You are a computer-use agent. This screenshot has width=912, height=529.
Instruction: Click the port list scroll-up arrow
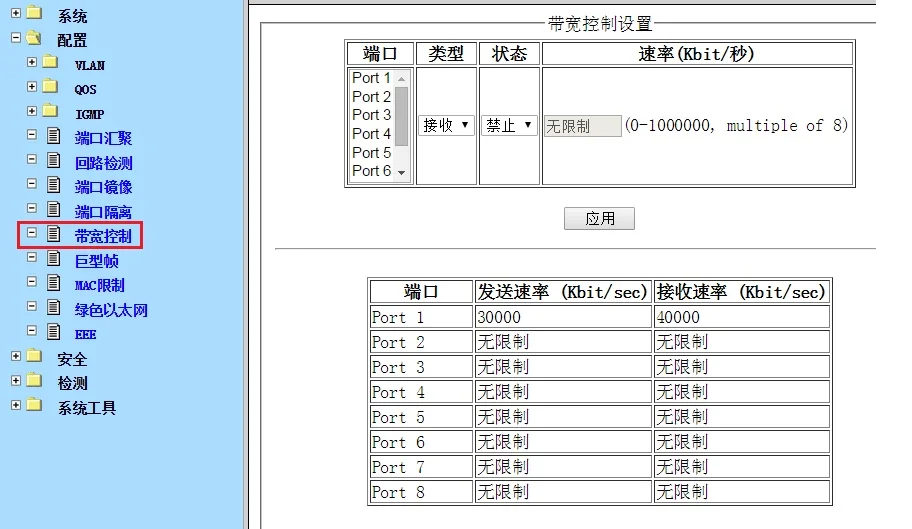(x=401, y=78)
